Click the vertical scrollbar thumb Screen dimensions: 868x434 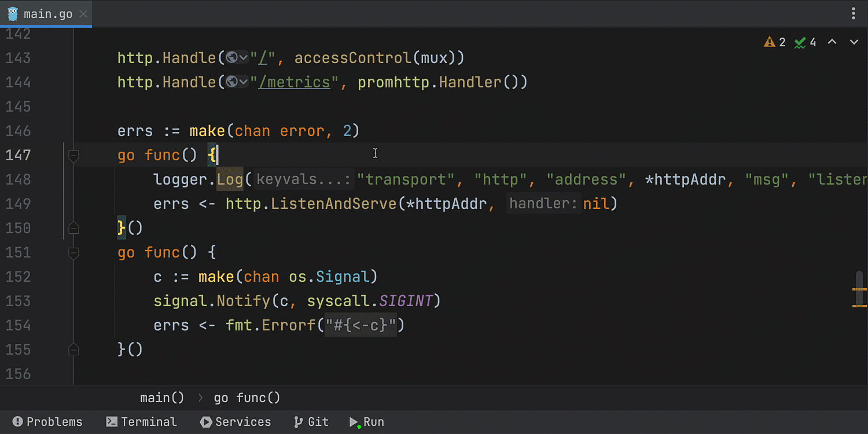[859, 289]
